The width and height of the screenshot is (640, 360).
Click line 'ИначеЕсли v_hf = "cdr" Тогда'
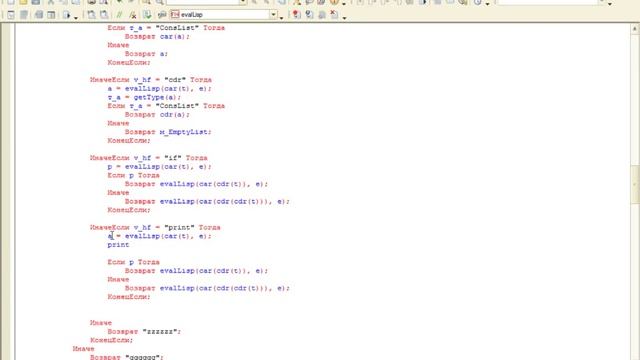tap(151, 80)
